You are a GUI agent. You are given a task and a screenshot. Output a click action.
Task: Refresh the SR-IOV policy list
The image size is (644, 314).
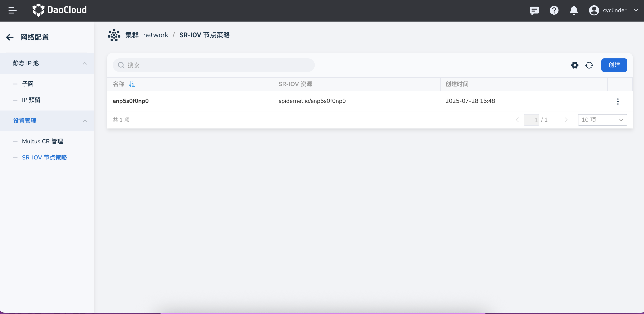(589, 65)
